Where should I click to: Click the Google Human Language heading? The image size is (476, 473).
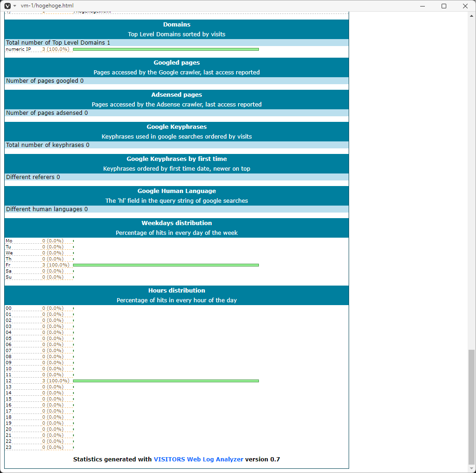(177, 191)
